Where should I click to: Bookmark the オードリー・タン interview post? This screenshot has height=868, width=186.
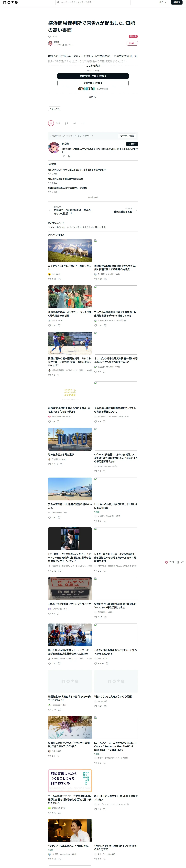(59, 571)
